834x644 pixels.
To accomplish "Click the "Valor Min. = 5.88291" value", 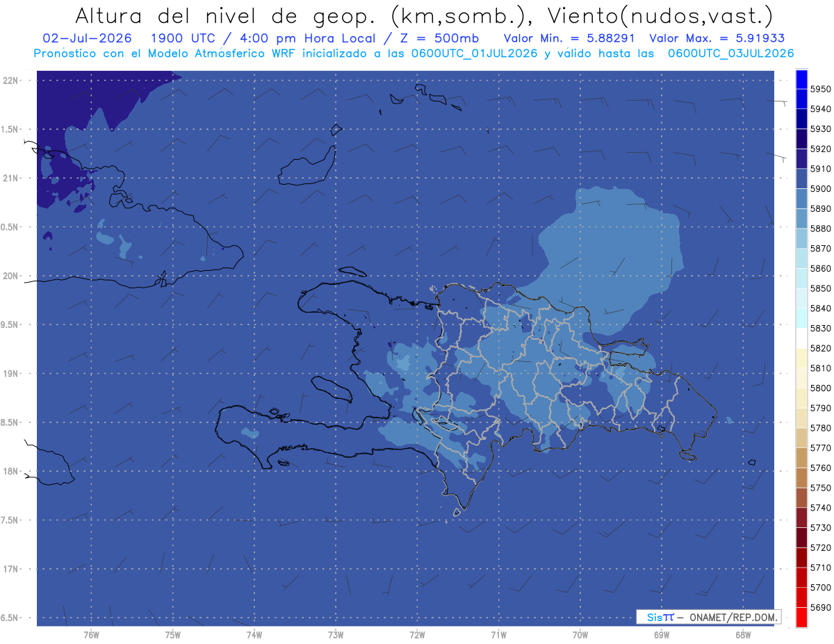I will point(570,38).
